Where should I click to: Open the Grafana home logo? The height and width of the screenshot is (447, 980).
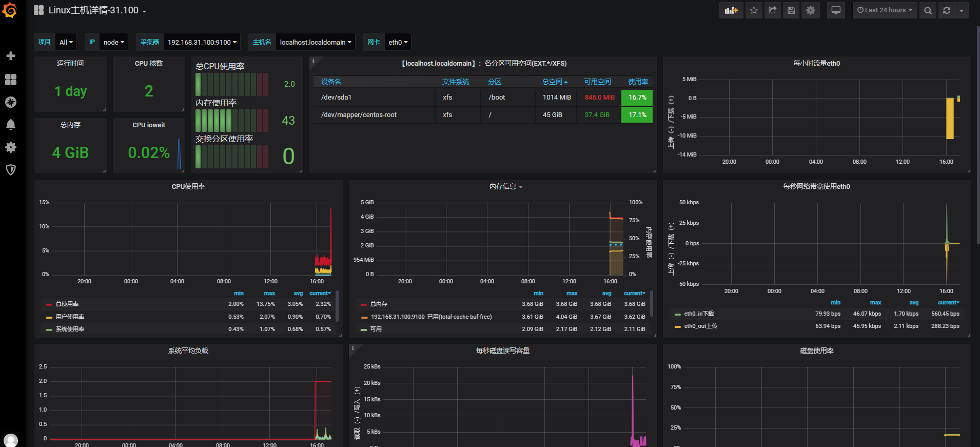(10, 10)
